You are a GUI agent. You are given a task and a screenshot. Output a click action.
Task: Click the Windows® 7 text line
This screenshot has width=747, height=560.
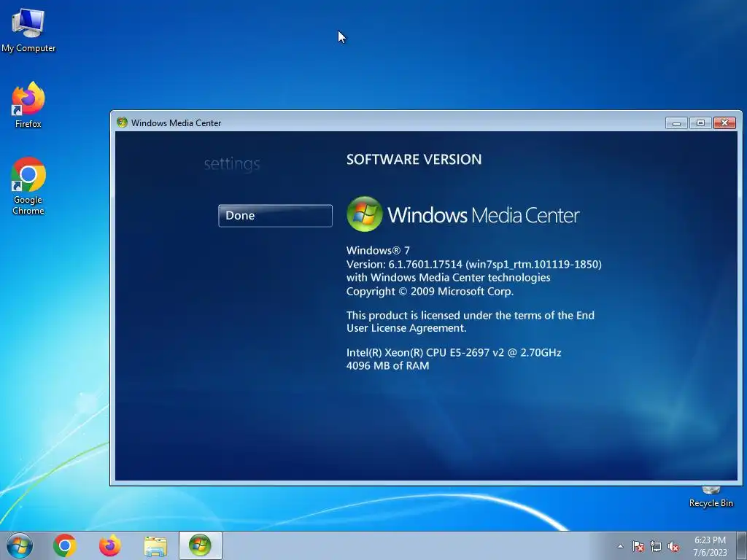tap(378, 251)
